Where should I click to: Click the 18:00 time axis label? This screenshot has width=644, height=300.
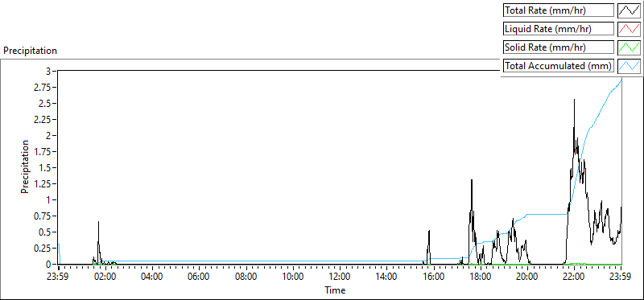[x=481, y=276]
